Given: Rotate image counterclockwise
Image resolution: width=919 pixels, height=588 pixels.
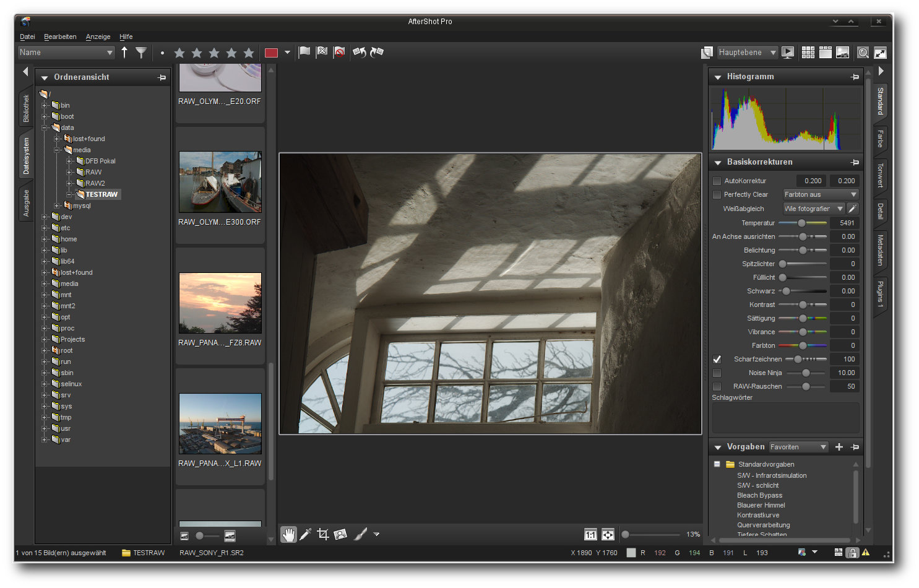Looking at the screenshot, I should [x=360, y=53].
